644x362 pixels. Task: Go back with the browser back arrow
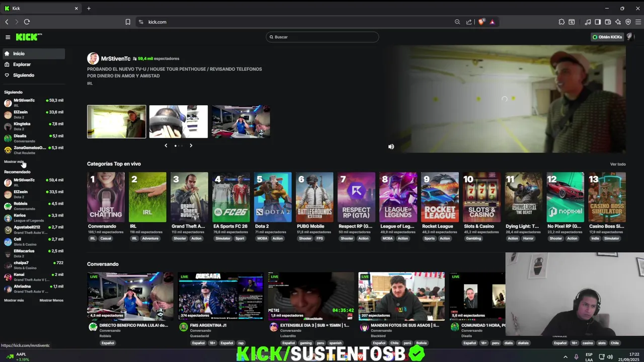[7, 22]
